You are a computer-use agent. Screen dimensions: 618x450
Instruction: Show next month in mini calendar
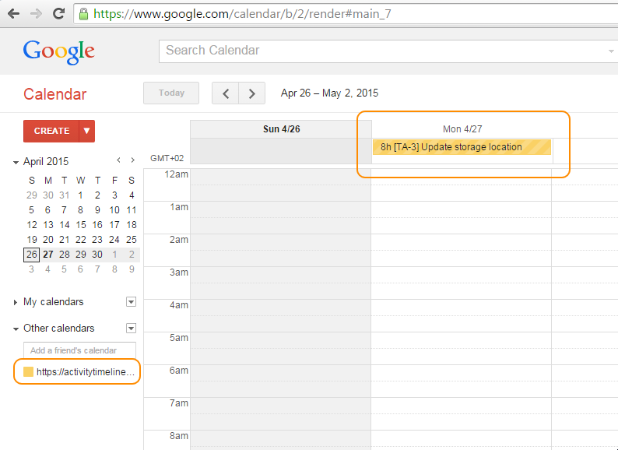point(133,160)
